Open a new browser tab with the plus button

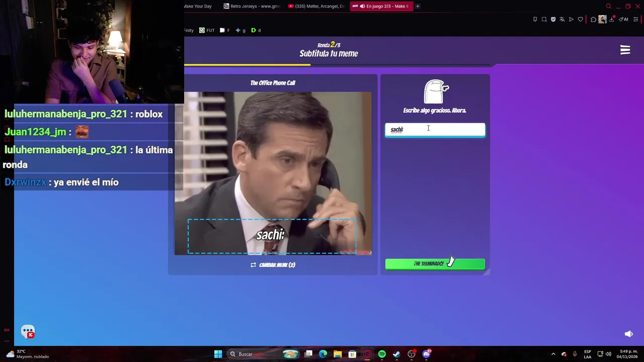click(418, 6)
